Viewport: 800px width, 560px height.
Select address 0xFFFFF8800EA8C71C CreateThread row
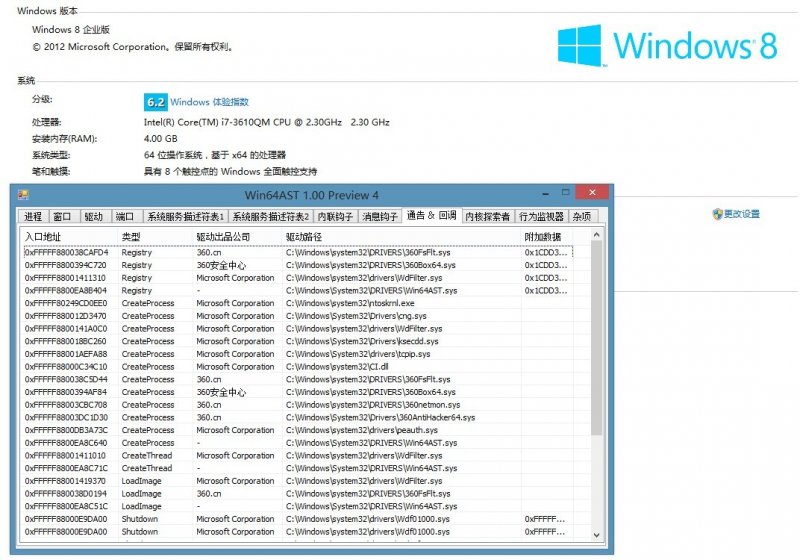[298, 468]
